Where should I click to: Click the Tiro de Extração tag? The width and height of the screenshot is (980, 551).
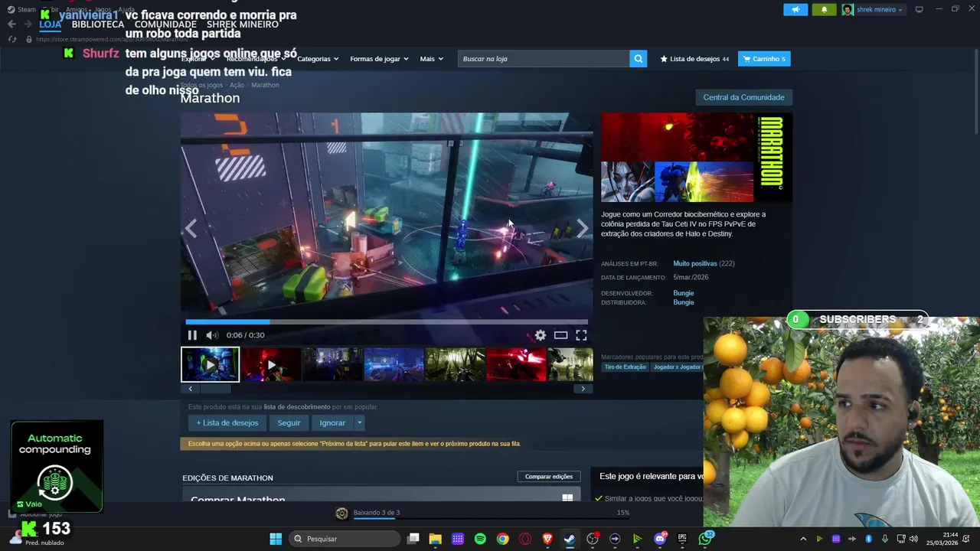click(626, 367)
